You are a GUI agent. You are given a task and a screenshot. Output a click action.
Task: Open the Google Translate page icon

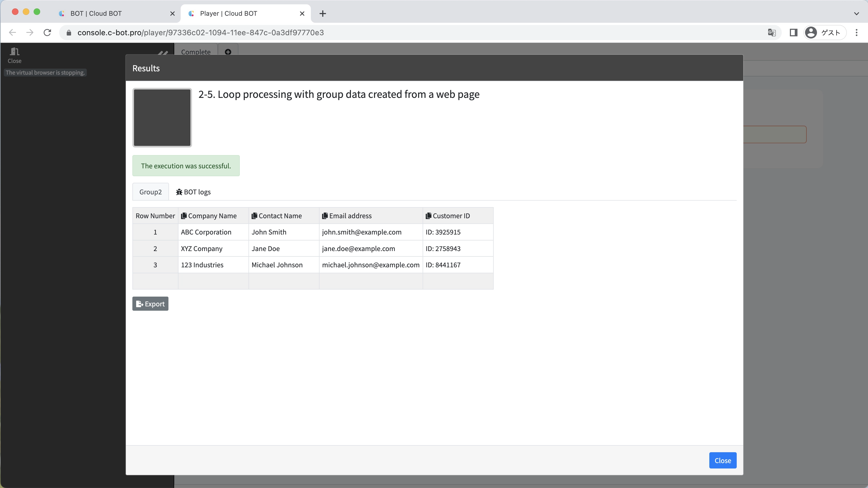(x=772, y=33)
